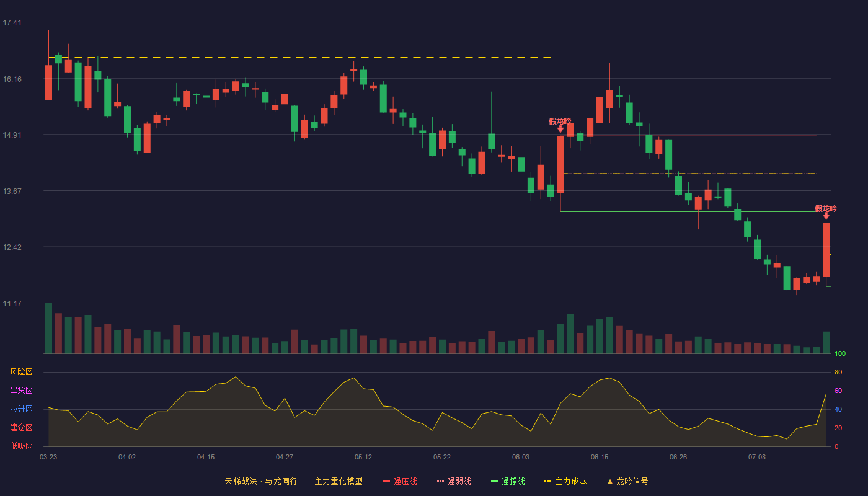Toggle the 强撑线 legend series

tap(508, 481)
